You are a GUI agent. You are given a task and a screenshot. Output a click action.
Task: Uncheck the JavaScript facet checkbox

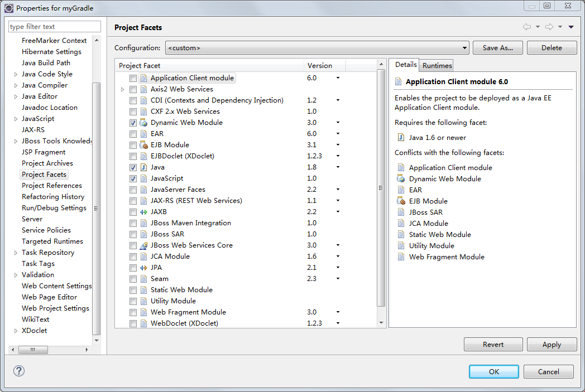point(133,179)
